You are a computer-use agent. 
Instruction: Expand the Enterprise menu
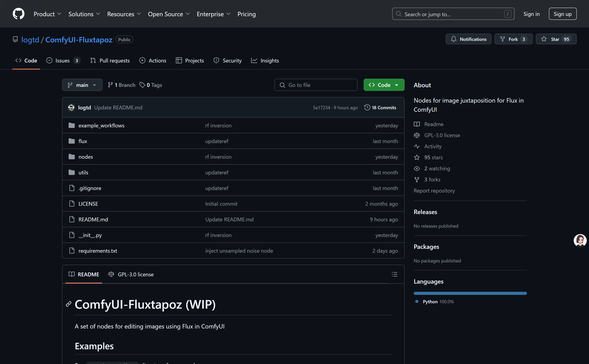pyautogui.click(x=214, y=14)
